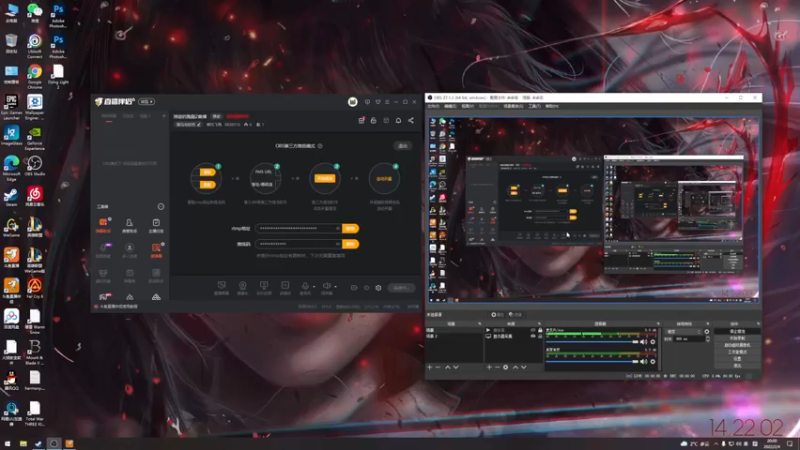Image resolution: width=800 pixels, height=450 pixels.
Task: Adjust first mixer channel volume slider
Action: (592, 342)
